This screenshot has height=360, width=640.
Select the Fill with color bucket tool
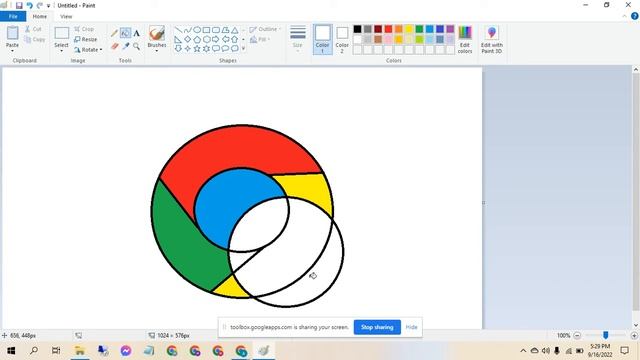[125, 33]
